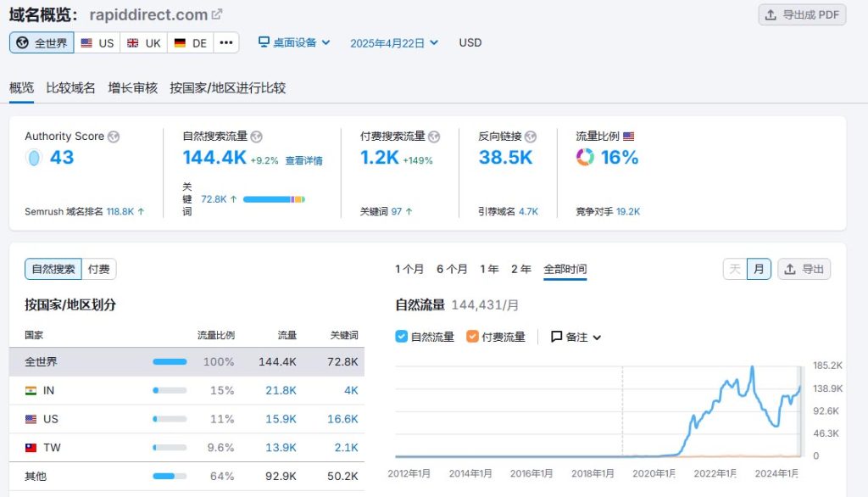Viewport: 868px width, 497px height.
Task: Open the 按国家/地区进行比较 tab
Action: tap(227, 87)
